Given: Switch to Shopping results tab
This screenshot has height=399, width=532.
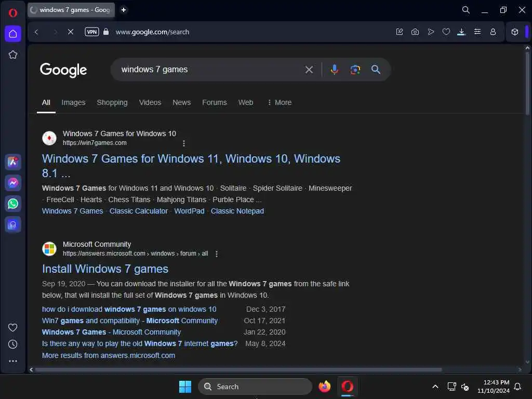Looking at the screenshot, I should [x=112, y=102].
